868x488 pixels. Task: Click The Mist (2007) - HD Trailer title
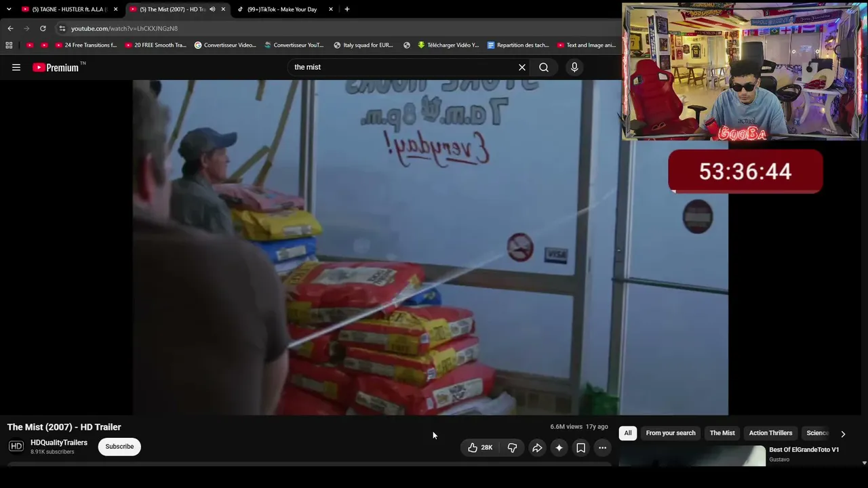64,427
